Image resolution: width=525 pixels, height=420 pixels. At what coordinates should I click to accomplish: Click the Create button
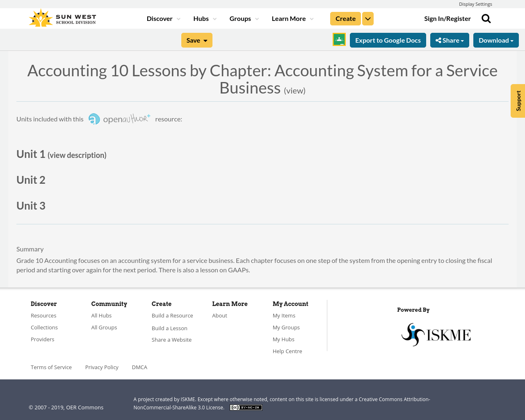coord(345,18)
